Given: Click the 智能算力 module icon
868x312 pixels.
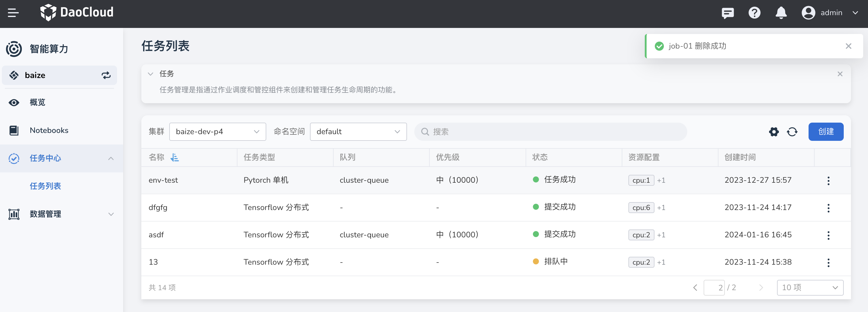Looking at the screenshot, I should 13,49.
